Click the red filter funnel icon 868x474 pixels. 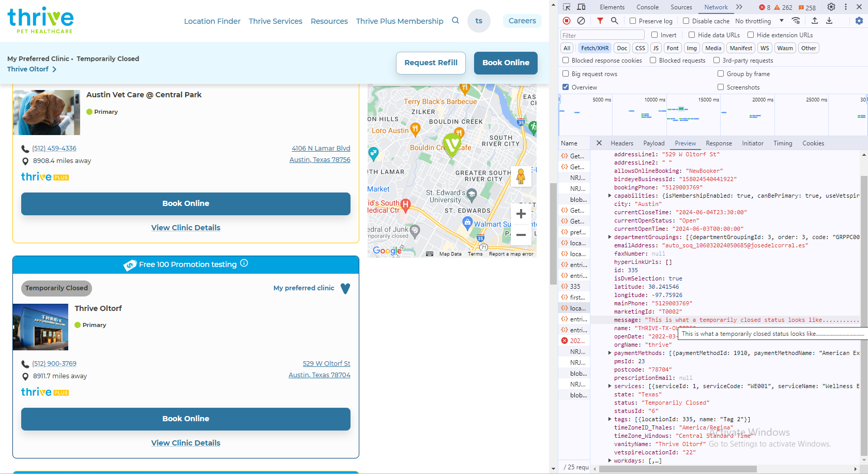tap(600, 21)
